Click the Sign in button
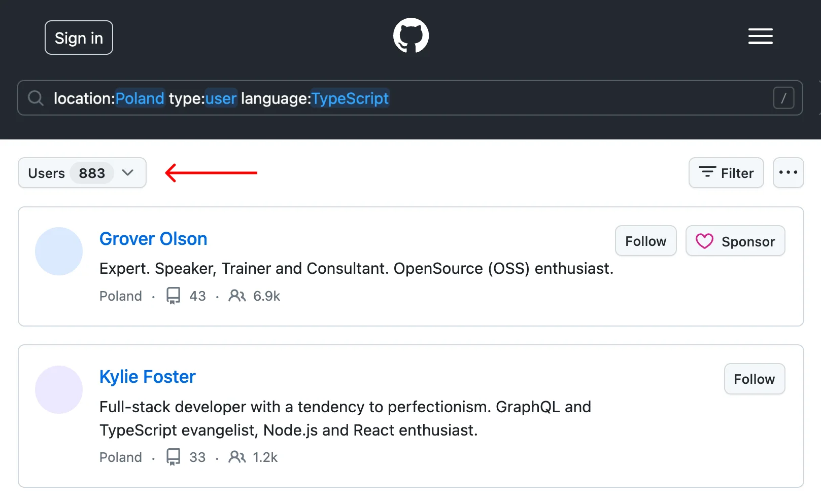 click(79, 38)
